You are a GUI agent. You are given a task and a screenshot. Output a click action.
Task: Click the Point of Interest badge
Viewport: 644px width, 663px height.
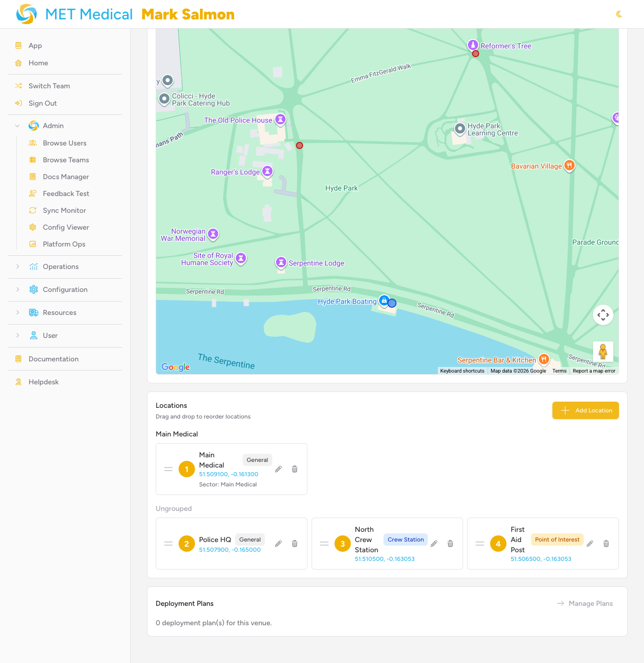pos(557,539)
